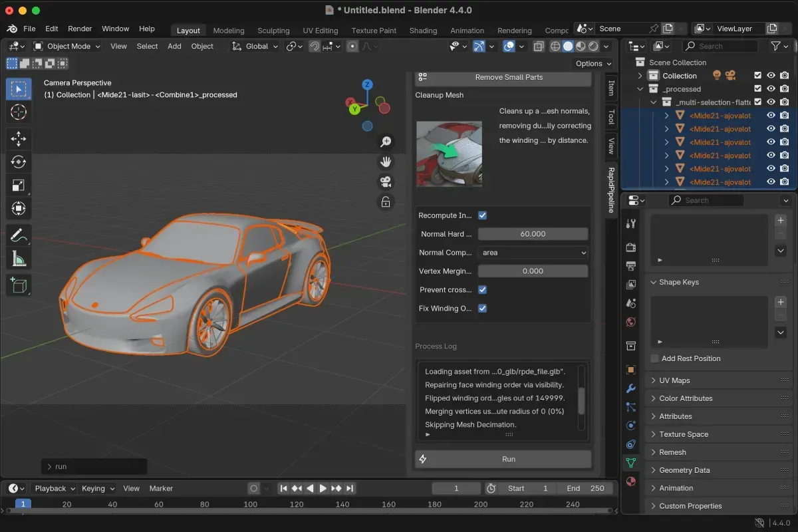
Task: Toggle Prevent cross checkbox
Action: click(483, 290)
